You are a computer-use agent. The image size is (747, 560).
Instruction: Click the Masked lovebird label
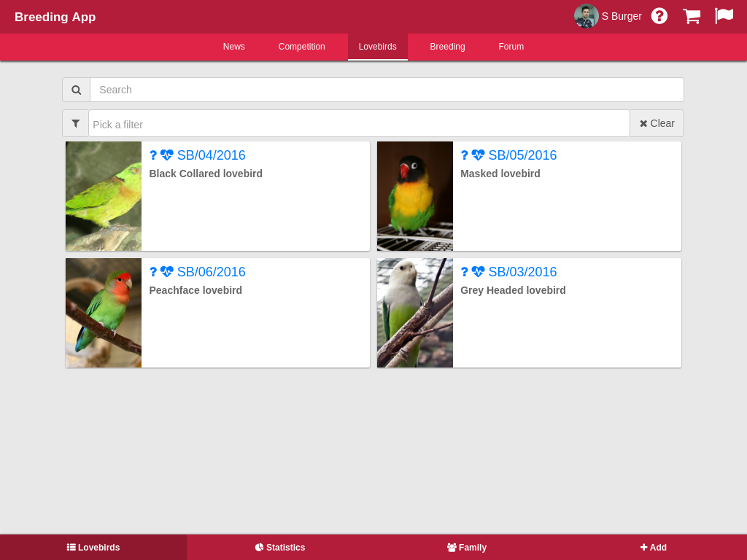click(500, 174)
